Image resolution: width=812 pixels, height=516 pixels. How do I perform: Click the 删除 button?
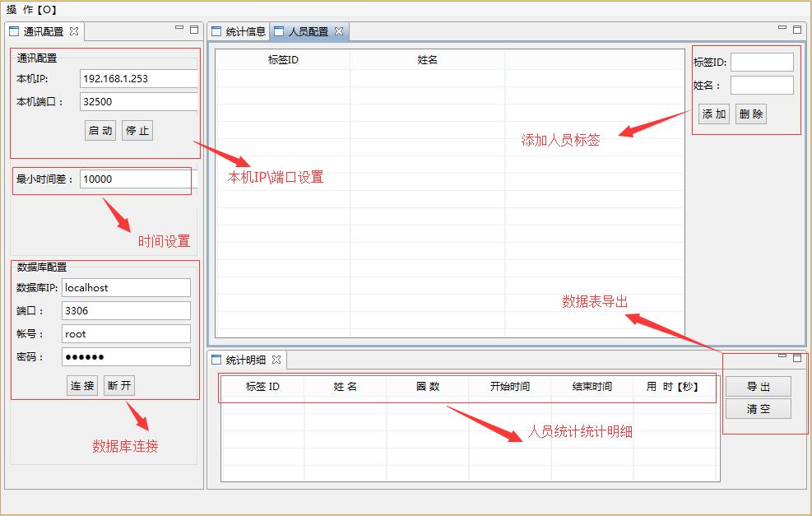pos(751,114)
